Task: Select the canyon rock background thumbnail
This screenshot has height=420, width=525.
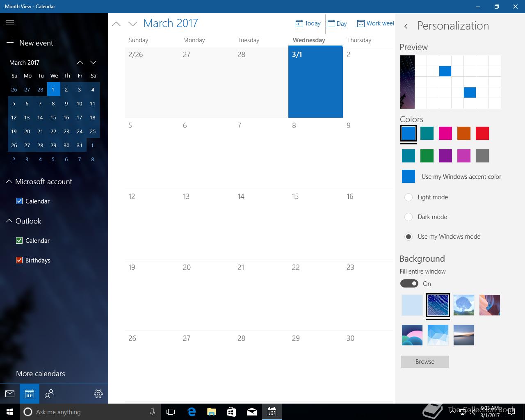Action: coord(490,305)
